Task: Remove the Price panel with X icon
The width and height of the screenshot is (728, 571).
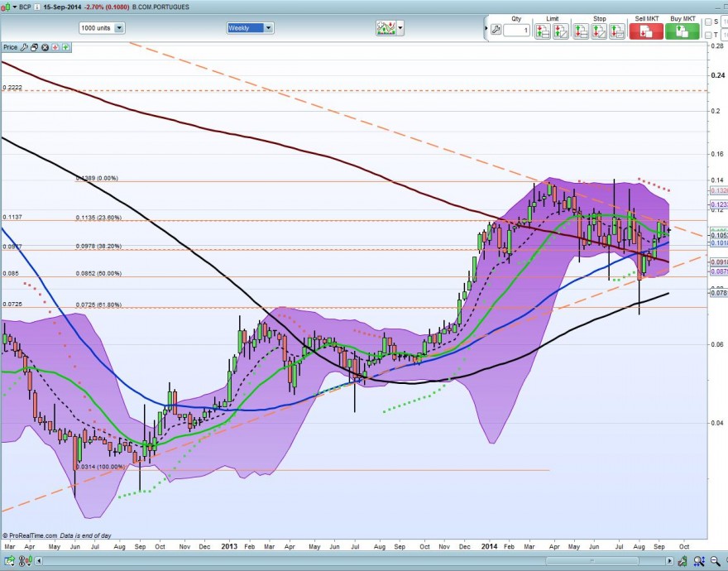Action: (x=45, y=47)
